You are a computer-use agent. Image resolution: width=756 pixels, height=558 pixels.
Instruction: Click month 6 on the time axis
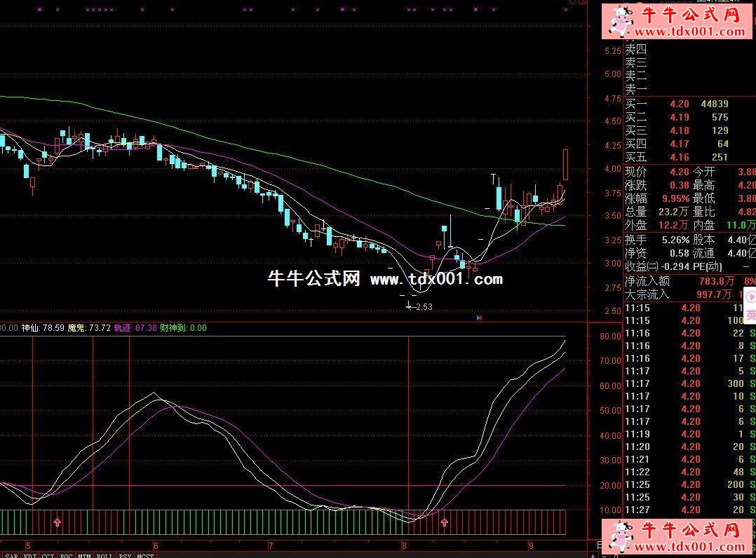click(156, 546)
